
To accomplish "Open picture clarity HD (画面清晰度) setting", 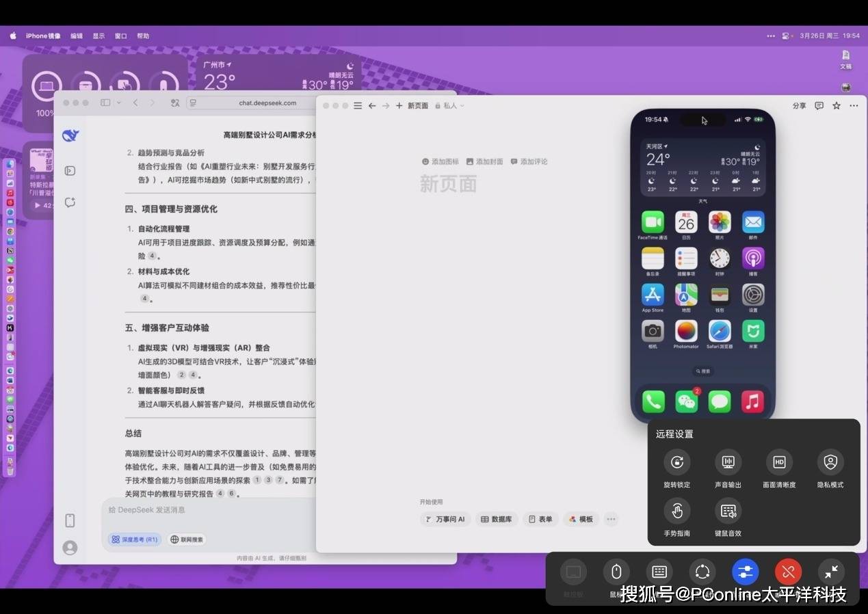I will 779,462.
